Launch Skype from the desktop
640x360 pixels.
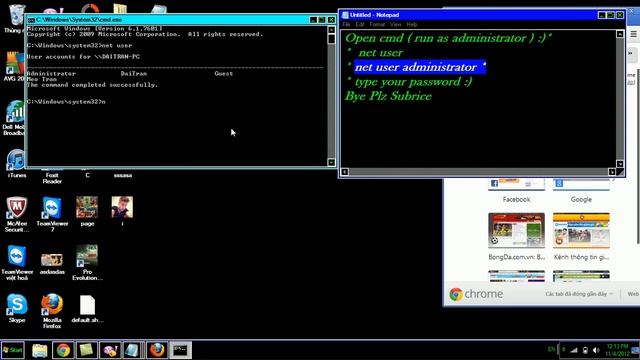[17, 308]
